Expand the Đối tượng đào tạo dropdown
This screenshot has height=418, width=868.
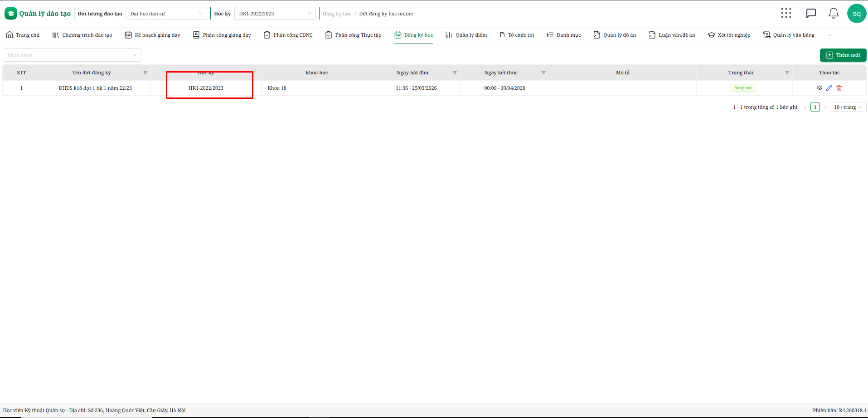pyautogui.click(x=166, y=14)
